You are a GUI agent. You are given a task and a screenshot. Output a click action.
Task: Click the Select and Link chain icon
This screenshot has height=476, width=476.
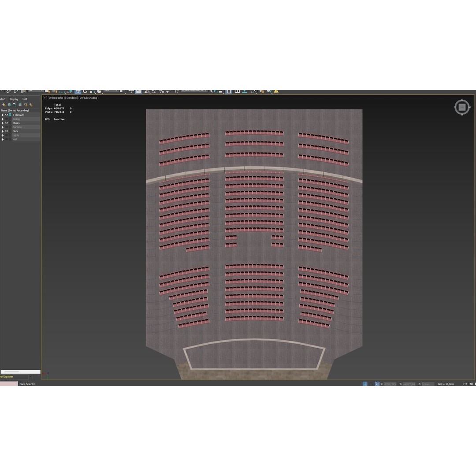pos(8,91)
